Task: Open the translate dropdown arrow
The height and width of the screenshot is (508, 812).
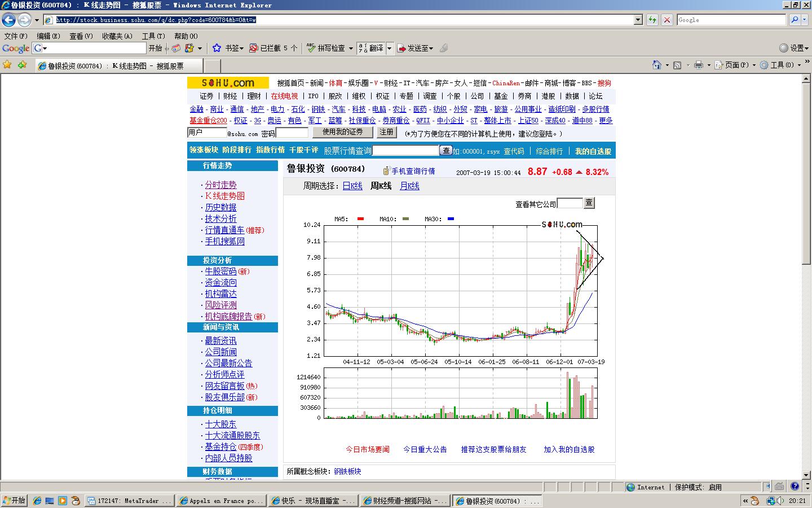Action: point(389,48)
